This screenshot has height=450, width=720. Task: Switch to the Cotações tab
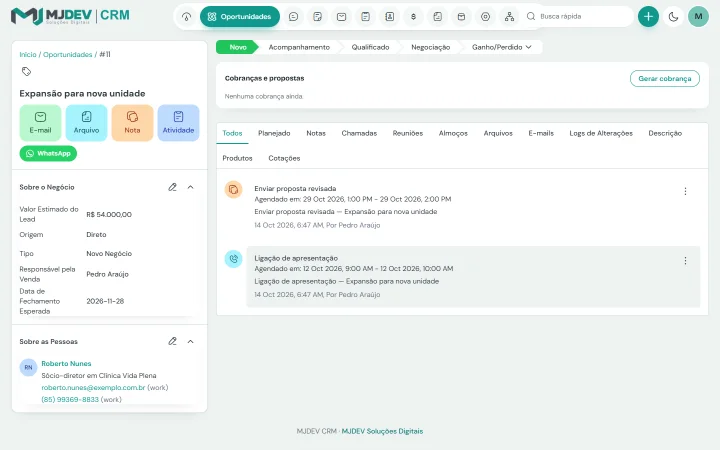(284, 158)
